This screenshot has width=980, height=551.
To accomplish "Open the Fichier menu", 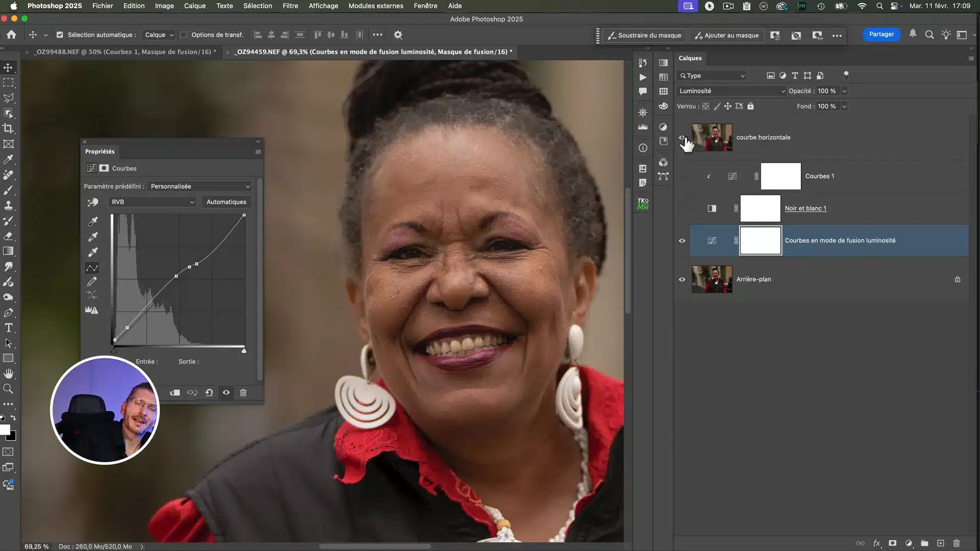I will click(103, 6).
